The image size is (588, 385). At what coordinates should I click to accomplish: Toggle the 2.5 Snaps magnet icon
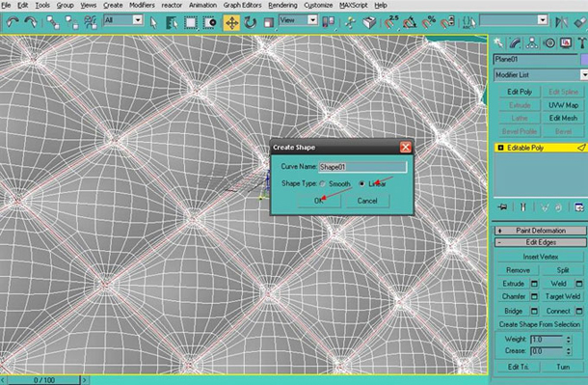point(391,22)
